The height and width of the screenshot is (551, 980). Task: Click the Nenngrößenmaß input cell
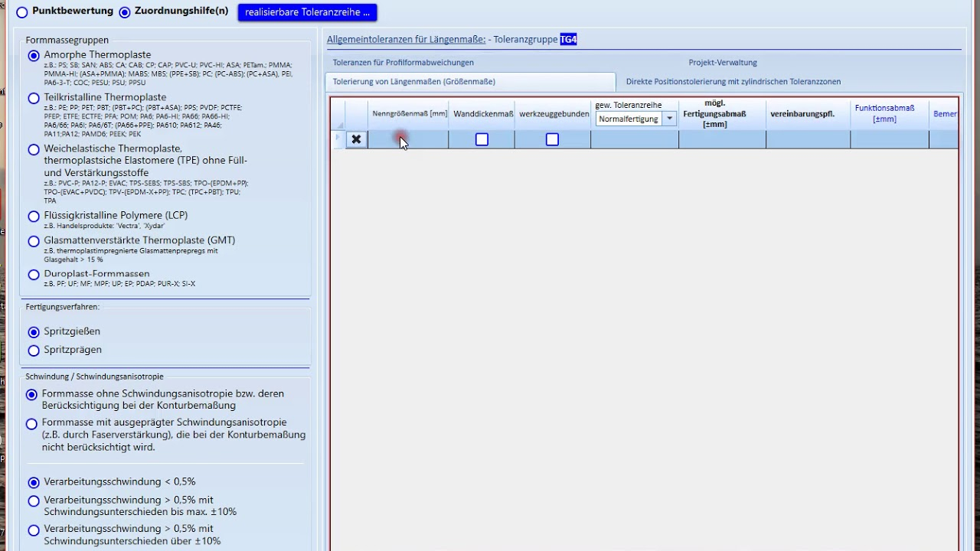tap(408, 139)
